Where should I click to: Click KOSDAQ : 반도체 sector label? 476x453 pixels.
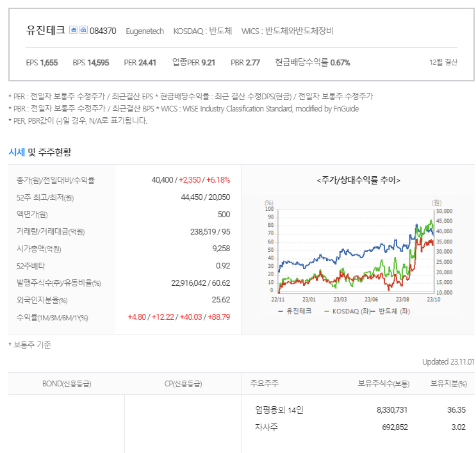[x=202, y=31]
